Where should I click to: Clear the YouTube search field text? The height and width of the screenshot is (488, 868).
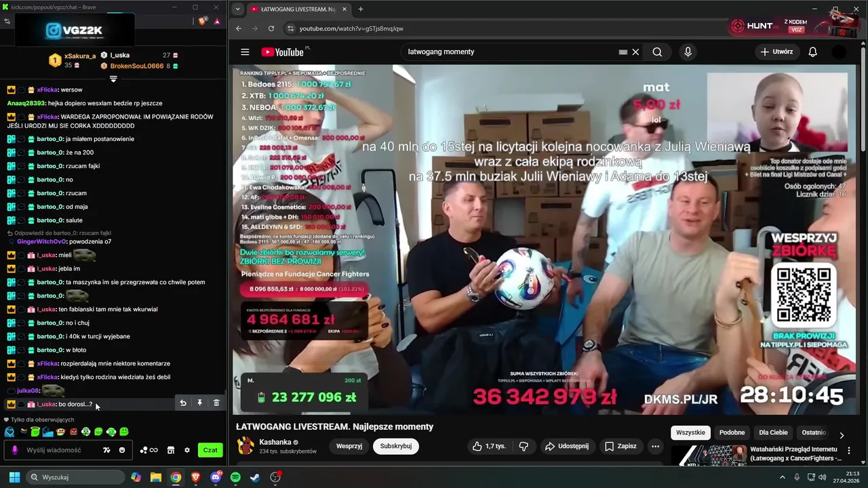(x=635, y=52)
